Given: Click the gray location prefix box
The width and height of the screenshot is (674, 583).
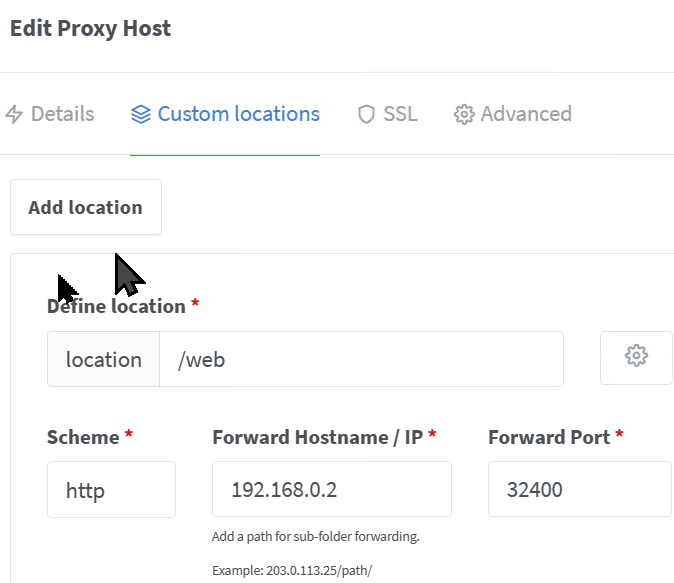Looking at the screenshot, I should [x=104, y=359].
